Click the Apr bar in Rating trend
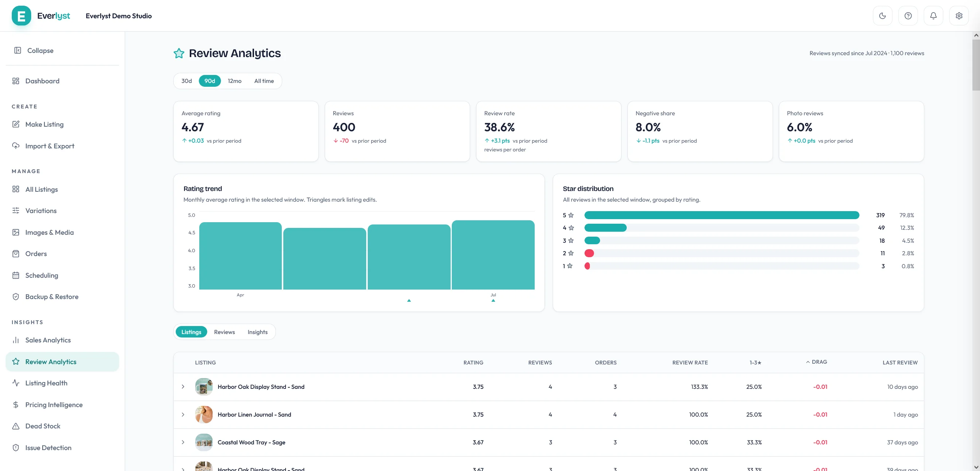The height and width of the screenshot is (471, 980). (240, 256)
